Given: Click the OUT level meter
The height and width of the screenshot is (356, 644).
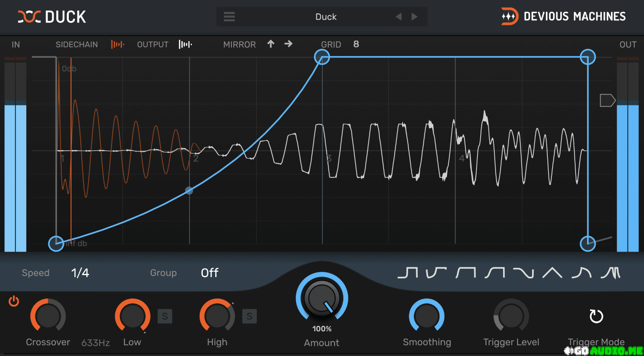Looking at the screenshot, I should click(x=628, y=155).
